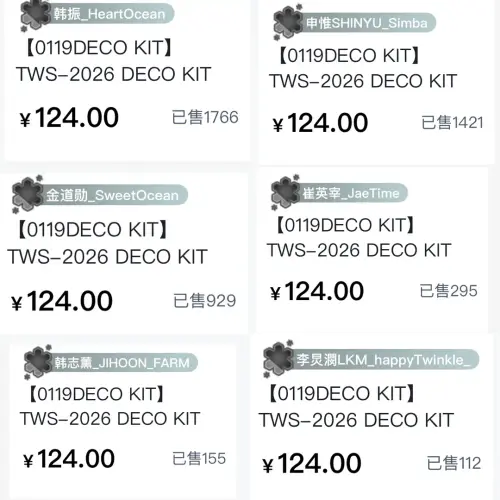Click the flower badge icon beside 申惟SHINYU_Simba
The width and height of the screenshot is (500, 500).
click(288, 22)
